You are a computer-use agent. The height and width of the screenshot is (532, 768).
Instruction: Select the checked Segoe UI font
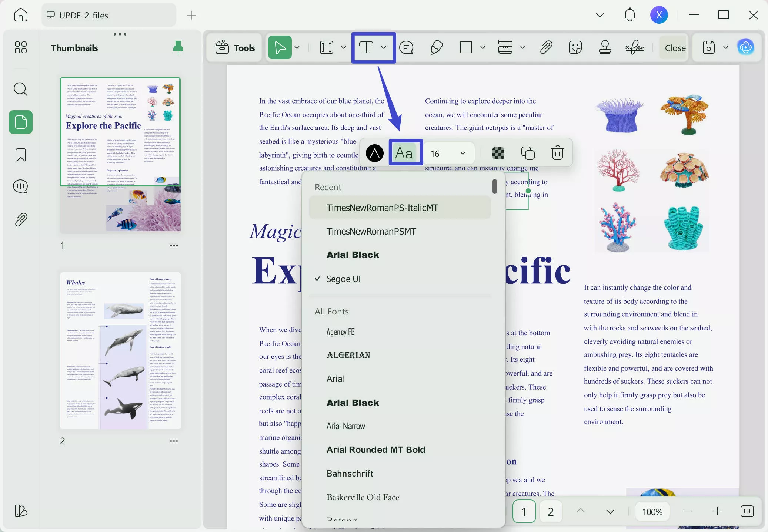click(x=343, y=279)
